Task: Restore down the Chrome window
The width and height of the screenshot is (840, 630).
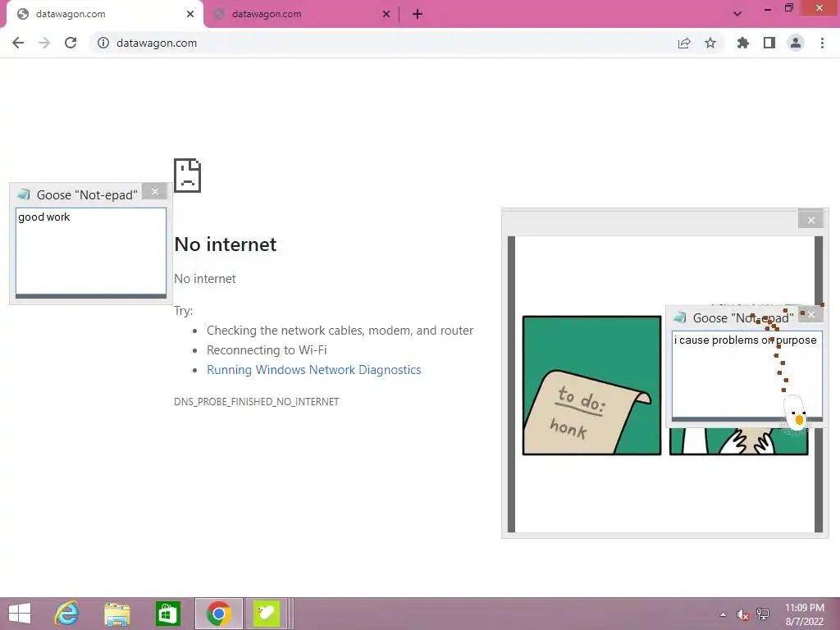Action: pyautogui.click(x=789, y=8)
